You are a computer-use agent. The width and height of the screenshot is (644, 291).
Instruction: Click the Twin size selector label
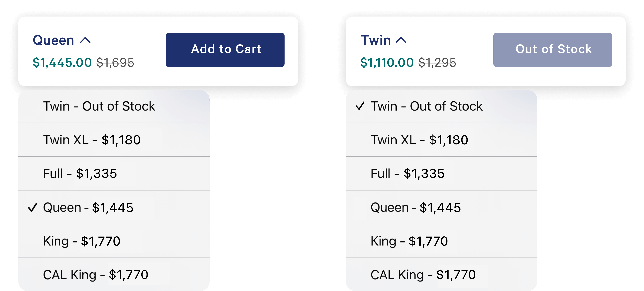pyautogui.click(x=376, y=40)
